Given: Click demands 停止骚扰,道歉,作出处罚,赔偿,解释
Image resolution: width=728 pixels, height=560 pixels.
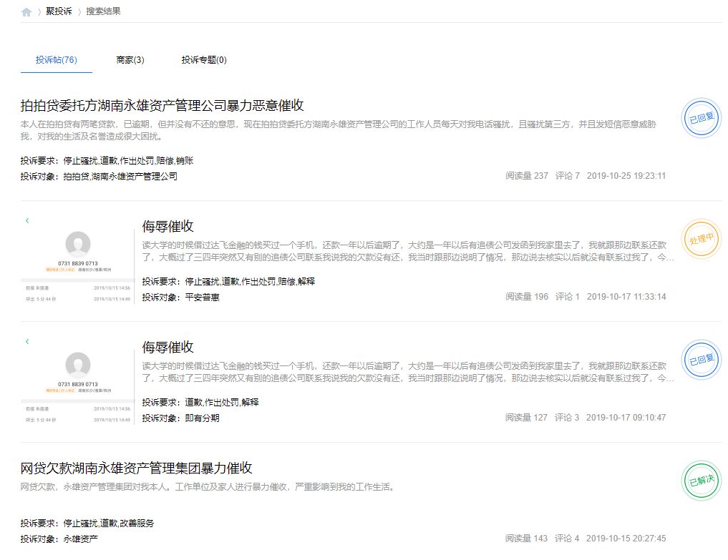Looking at the screenshot, I should point(250,282).
